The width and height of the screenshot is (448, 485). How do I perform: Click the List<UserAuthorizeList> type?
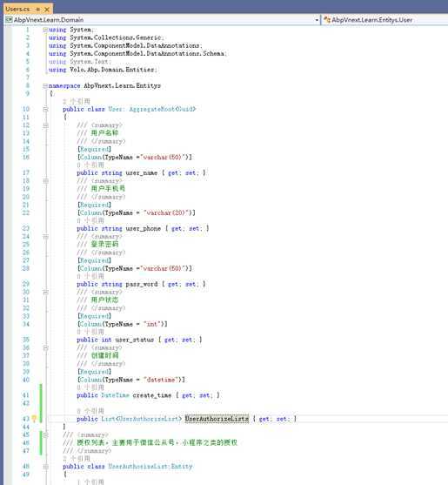click(x=142, y=419)
